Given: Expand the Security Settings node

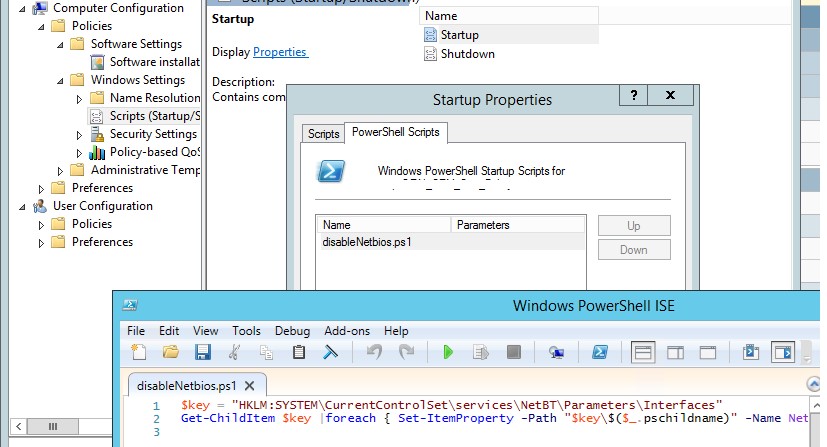Looking at the screenshot, I should click(79, 135).
